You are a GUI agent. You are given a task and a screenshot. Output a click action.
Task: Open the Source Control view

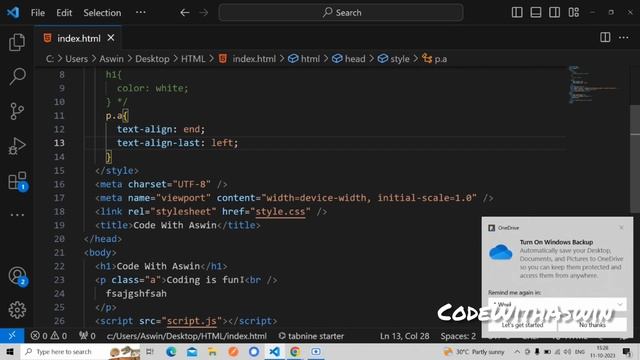17,111
